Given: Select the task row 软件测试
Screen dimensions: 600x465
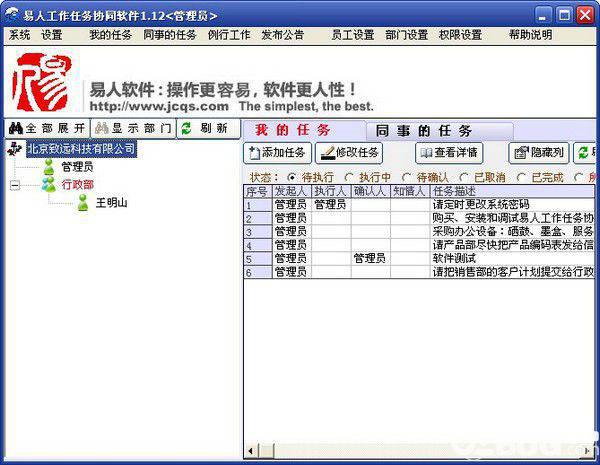Looking at the screenshot, I should 419,259.
